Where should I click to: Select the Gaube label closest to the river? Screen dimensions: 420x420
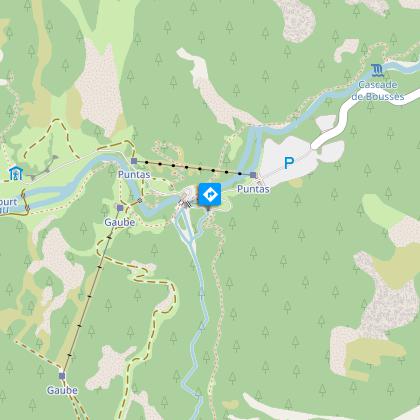tap(120, 222)
